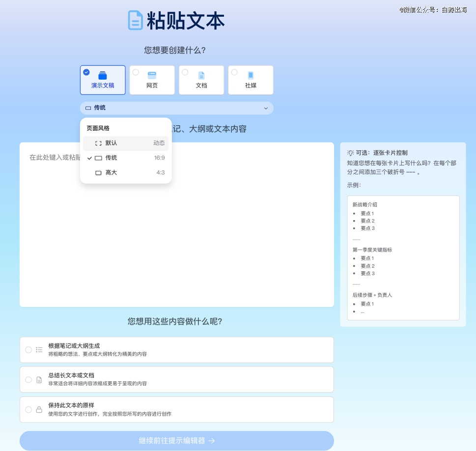Click the phone icon in 社媒
This screenshot has height=451, width=476.
pyautogui.click(x=251, y=75)
